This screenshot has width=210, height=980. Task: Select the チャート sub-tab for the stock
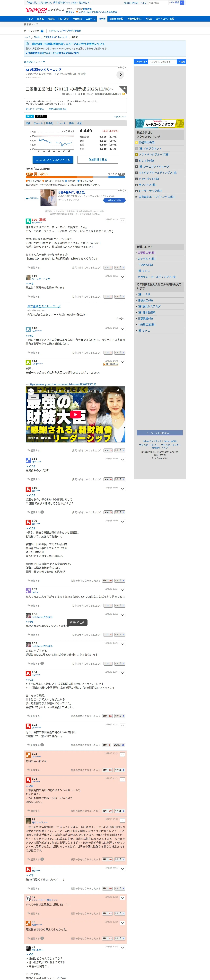(x=38, y=123)
